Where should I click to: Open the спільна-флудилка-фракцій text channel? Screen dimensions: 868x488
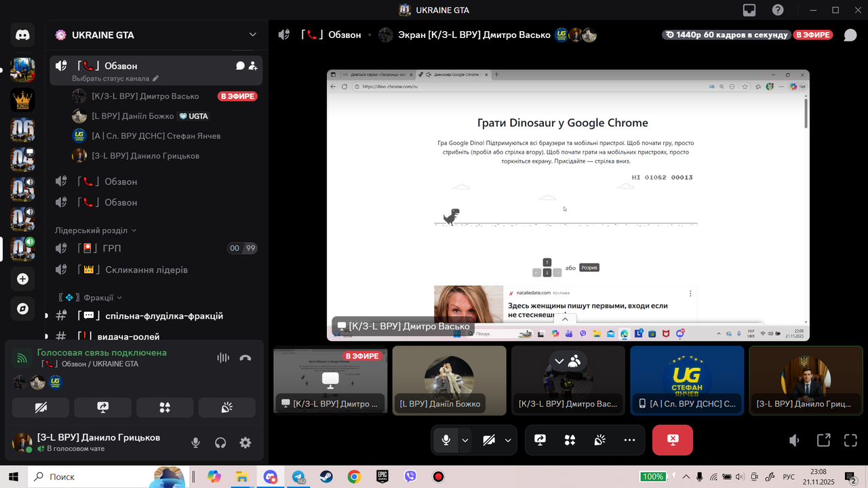click(156, 316)
